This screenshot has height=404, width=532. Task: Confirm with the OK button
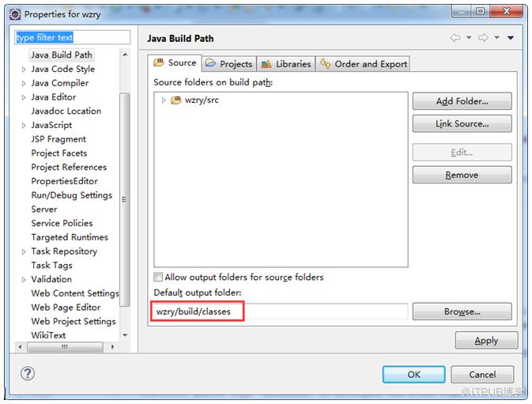tap(414, 375)
